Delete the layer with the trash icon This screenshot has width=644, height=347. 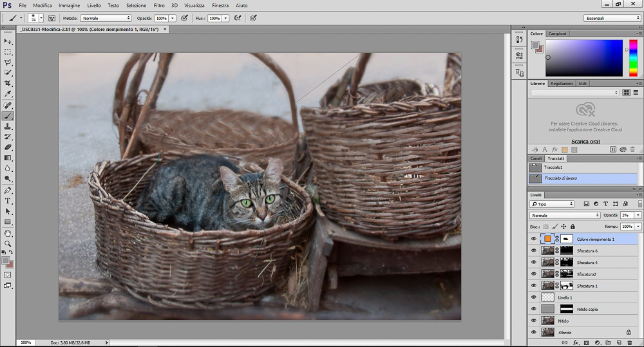630,342
